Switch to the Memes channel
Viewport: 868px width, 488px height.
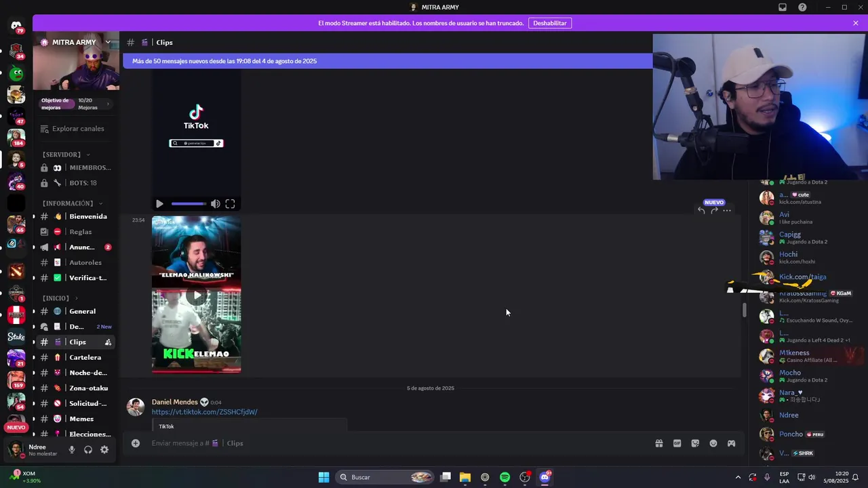coord(76,419)
